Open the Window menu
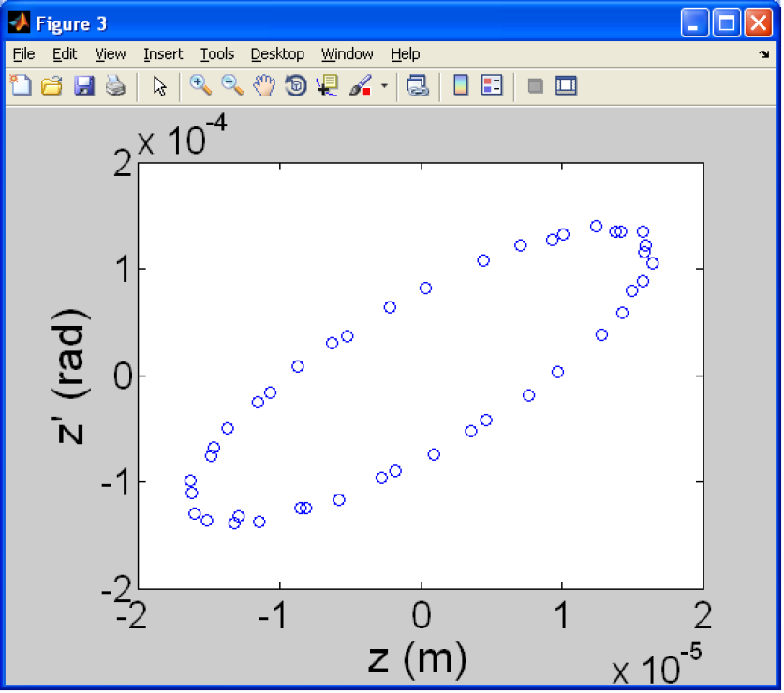The height and width of the screenshot is (693, 784). [347, 54]
